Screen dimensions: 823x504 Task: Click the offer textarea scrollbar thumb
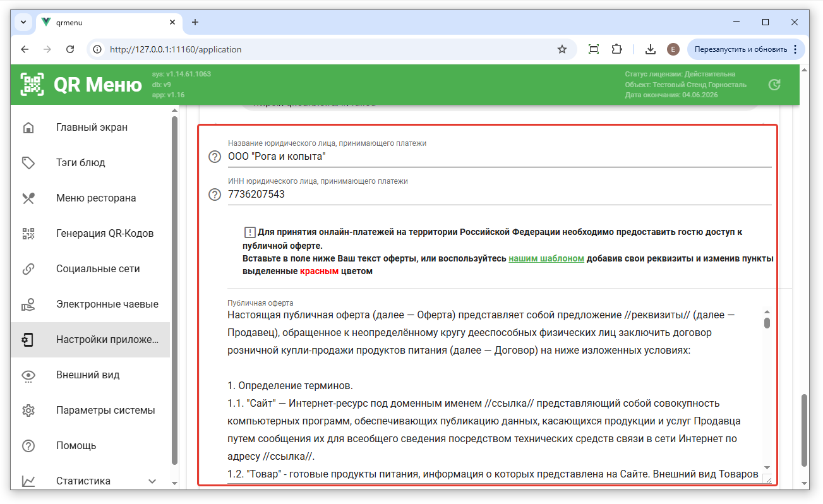767,323
